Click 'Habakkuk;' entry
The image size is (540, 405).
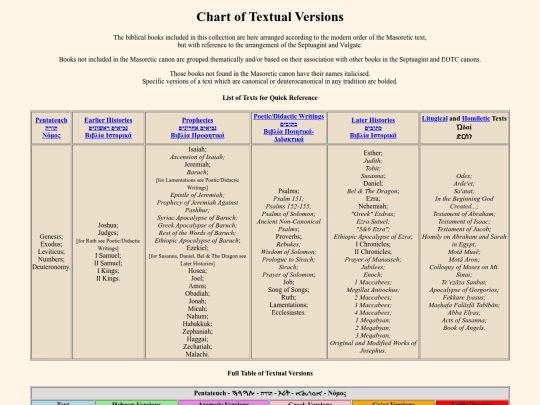197,324
